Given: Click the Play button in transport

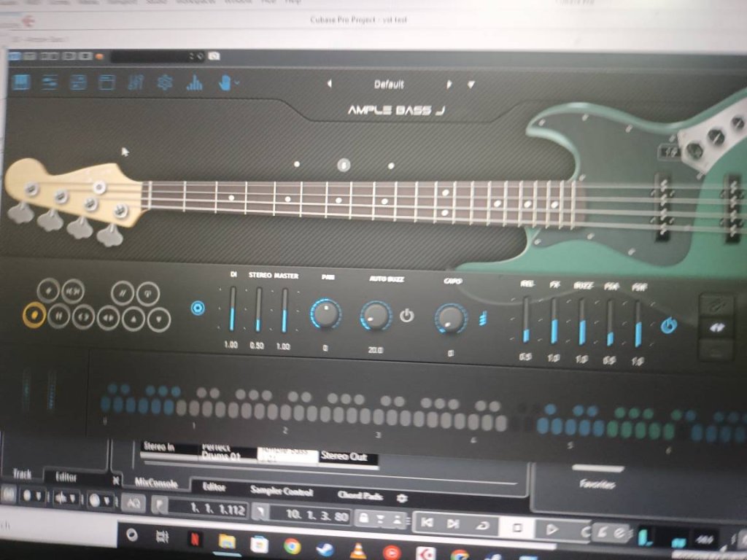Looking at the screenshot, I should coord(551,529).
